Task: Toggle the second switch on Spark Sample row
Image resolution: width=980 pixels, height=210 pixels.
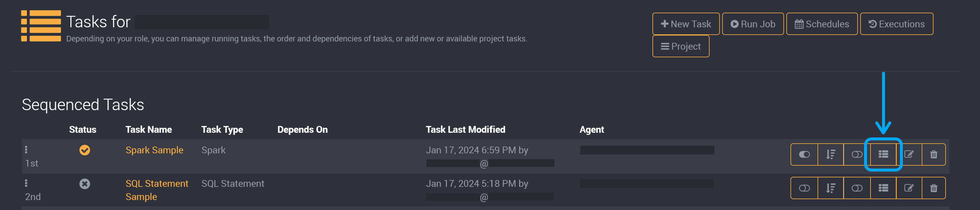Action: click(x=857, y=154)
